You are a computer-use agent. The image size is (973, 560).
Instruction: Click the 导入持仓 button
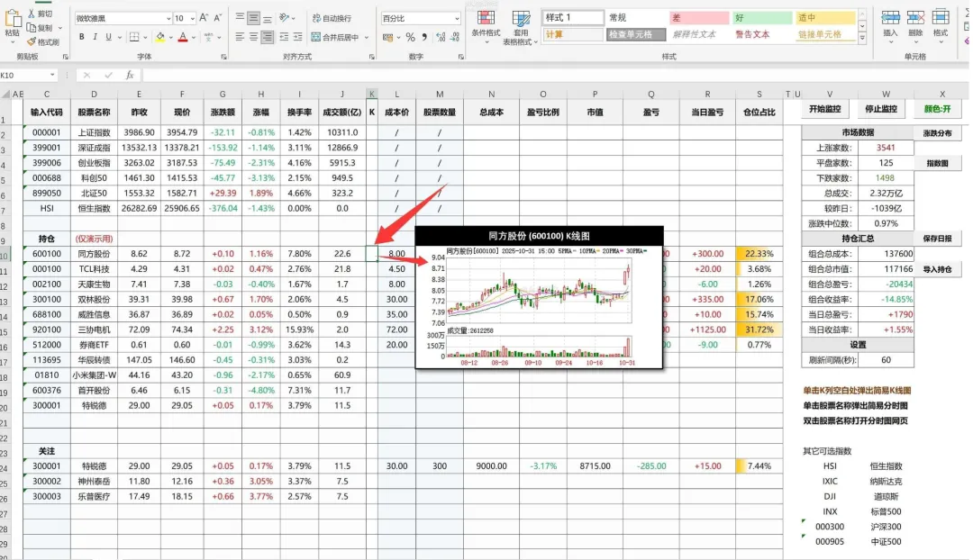(x=937, y=270)
